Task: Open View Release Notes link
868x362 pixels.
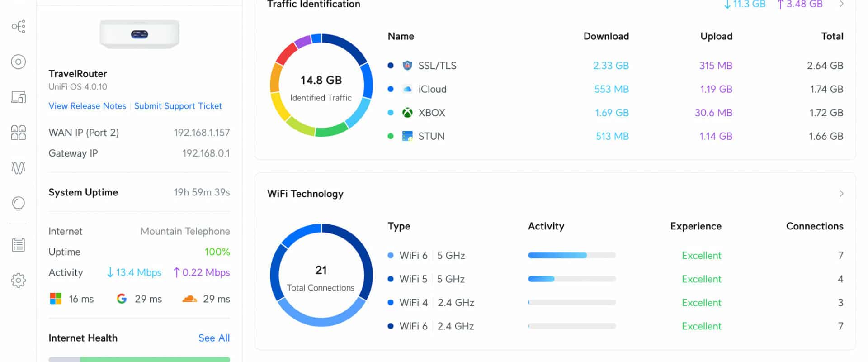Action: [87, 106]
